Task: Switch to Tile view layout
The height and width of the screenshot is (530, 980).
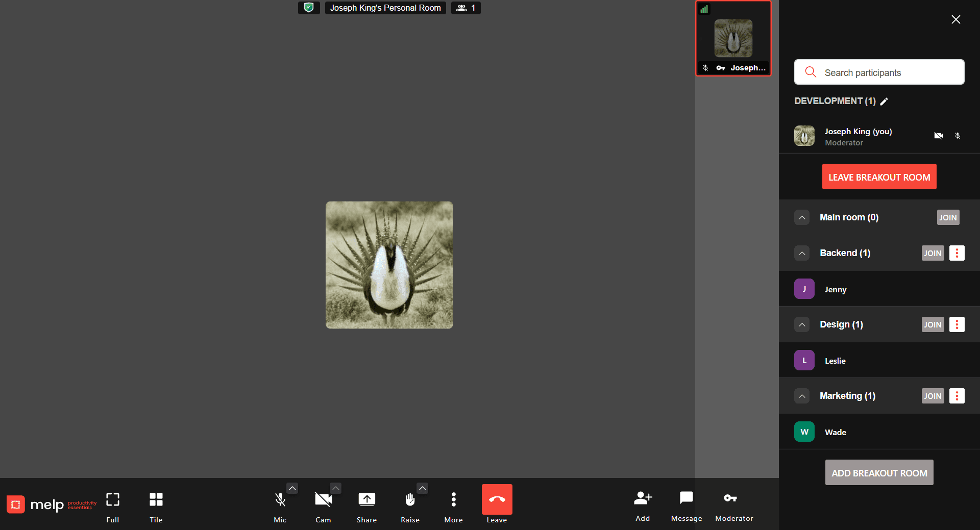Action: pos(156,500)
